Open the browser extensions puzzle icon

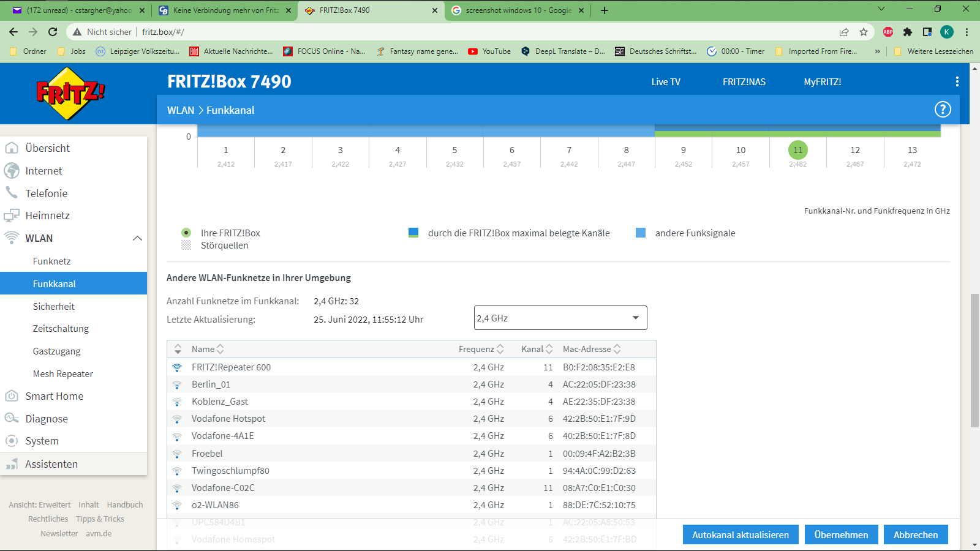pos(908,32)
